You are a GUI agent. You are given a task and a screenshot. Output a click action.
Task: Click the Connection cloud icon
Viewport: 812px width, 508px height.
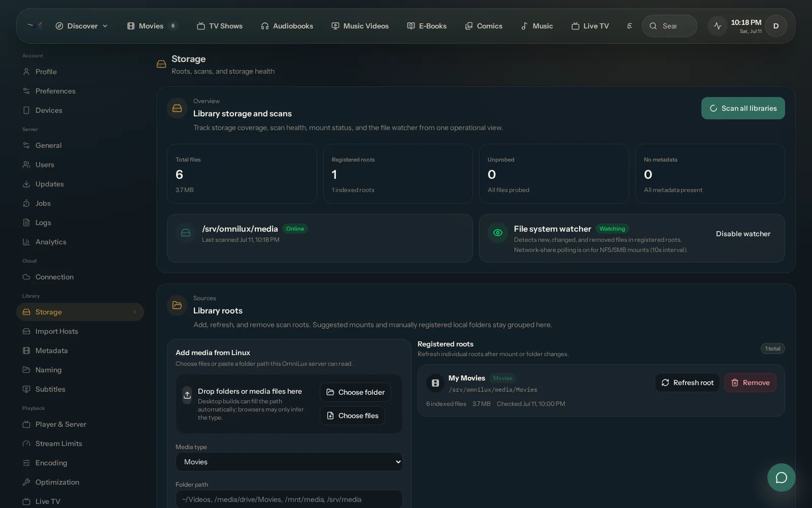pyautogui.click(x=26, y=277)
